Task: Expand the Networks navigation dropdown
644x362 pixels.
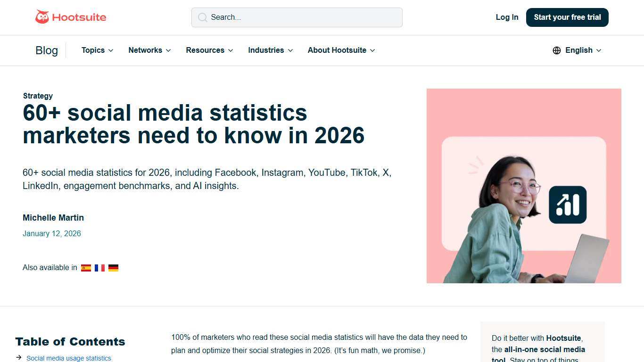Action: point(149,50)
